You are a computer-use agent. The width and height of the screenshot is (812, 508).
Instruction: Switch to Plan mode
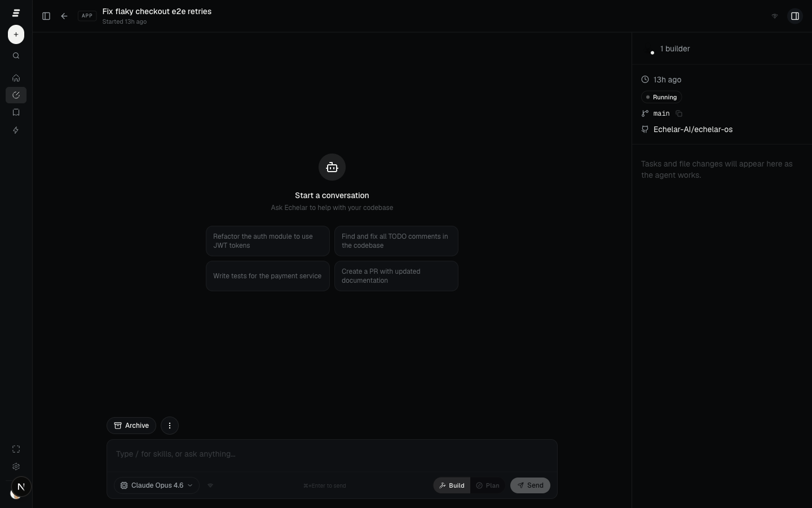488,485
